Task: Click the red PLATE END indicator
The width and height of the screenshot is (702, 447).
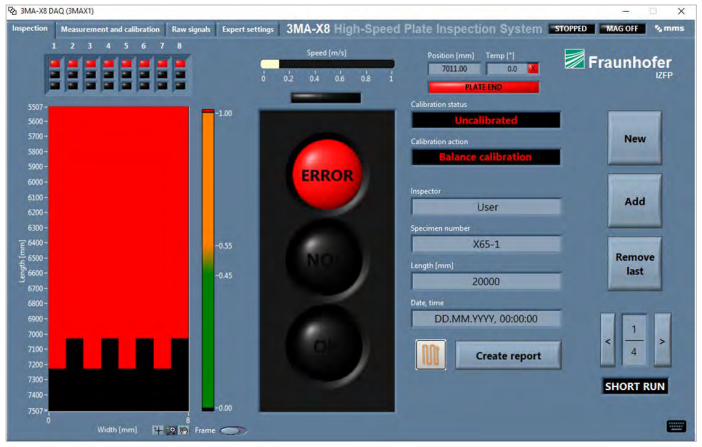Action: click(484, 87)
